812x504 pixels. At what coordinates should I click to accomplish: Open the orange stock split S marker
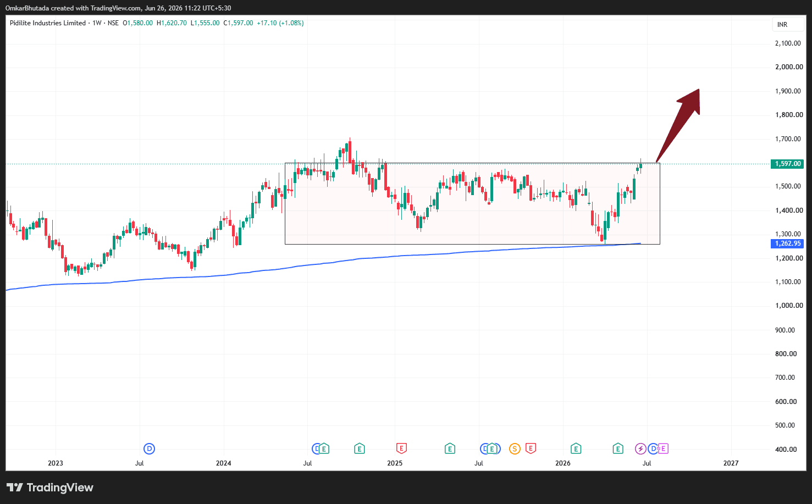(x=515, y=449)
